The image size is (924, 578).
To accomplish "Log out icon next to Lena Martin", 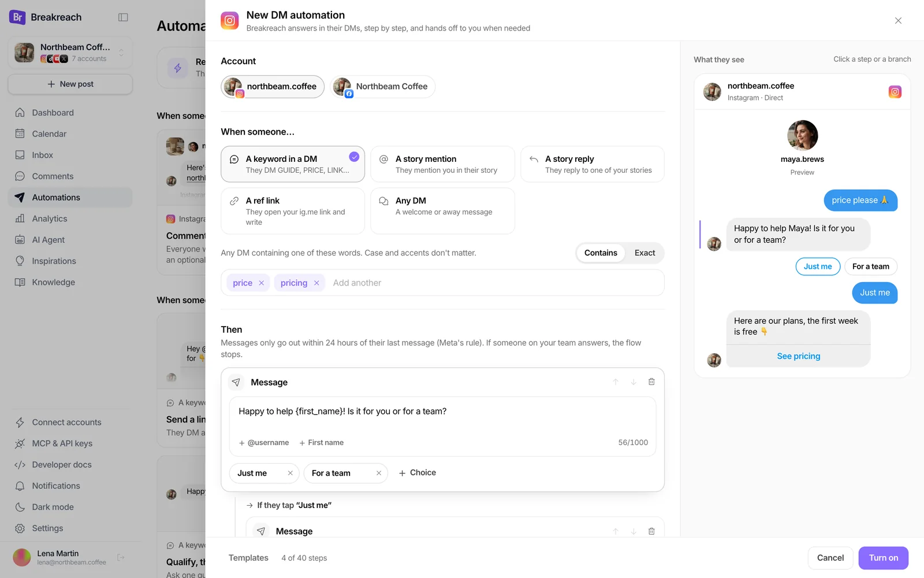I will (121, 557).
